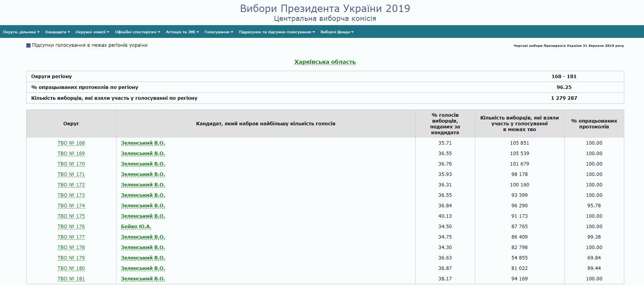Open district link ТВО № 181

71,279
